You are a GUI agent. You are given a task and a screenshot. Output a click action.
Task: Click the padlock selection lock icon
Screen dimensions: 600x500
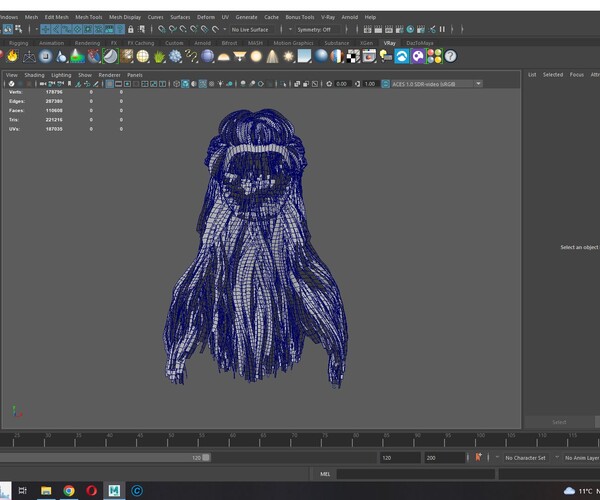(131, 29)
